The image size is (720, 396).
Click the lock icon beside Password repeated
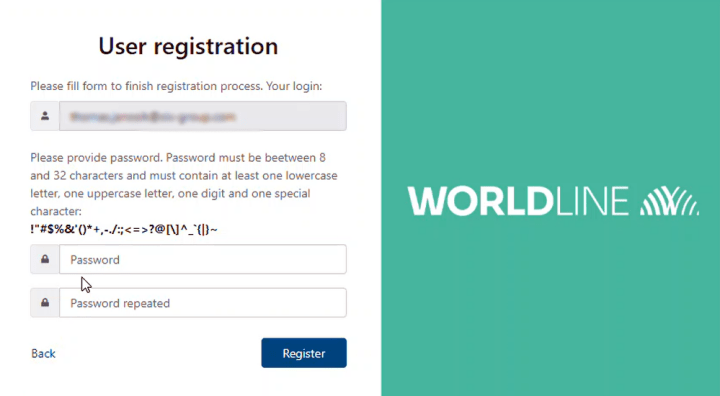click(x=45, y=303)
